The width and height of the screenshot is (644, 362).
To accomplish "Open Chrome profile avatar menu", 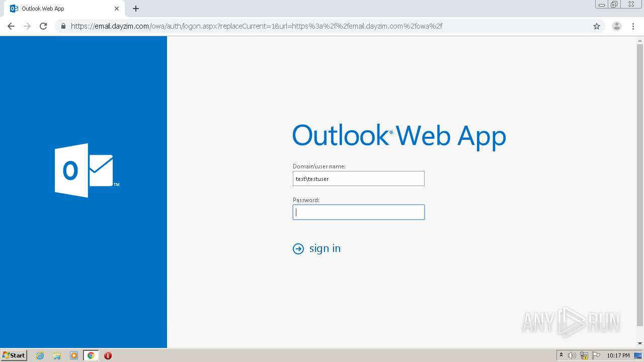I will point(617,26).
